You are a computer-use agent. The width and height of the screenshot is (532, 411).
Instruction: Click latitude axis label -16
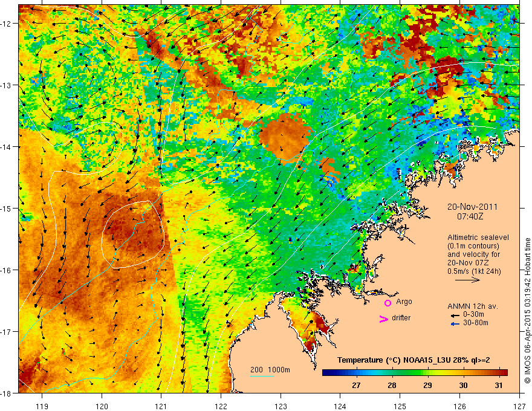7,270
